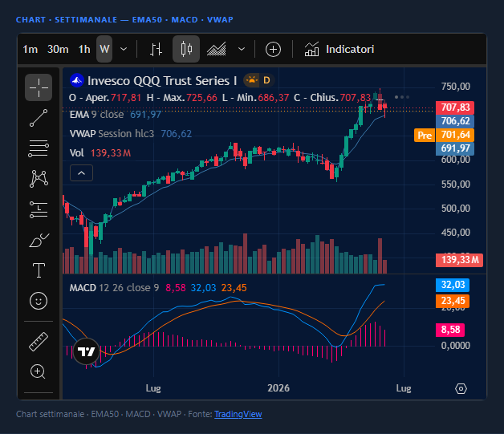Open the emoji icons tool
The height and width of the screenshot is (434, 504).
[x=39, y=301]
